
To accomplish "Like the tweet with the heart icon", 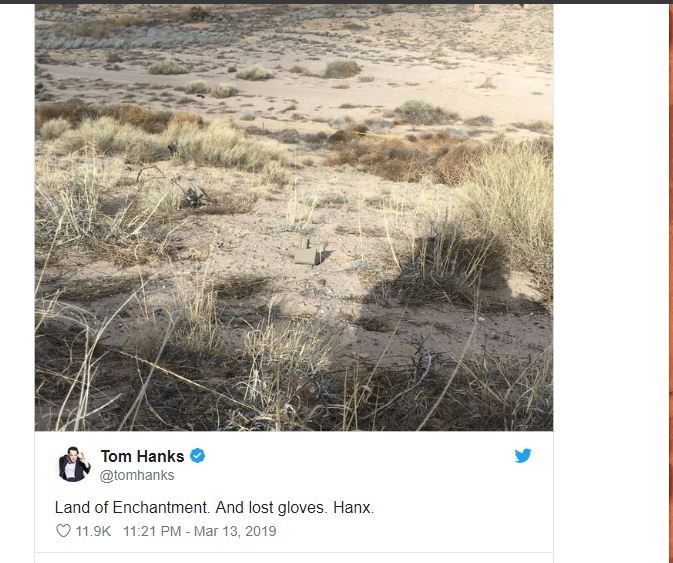I will pyautogui.click(x=63, y=531).
